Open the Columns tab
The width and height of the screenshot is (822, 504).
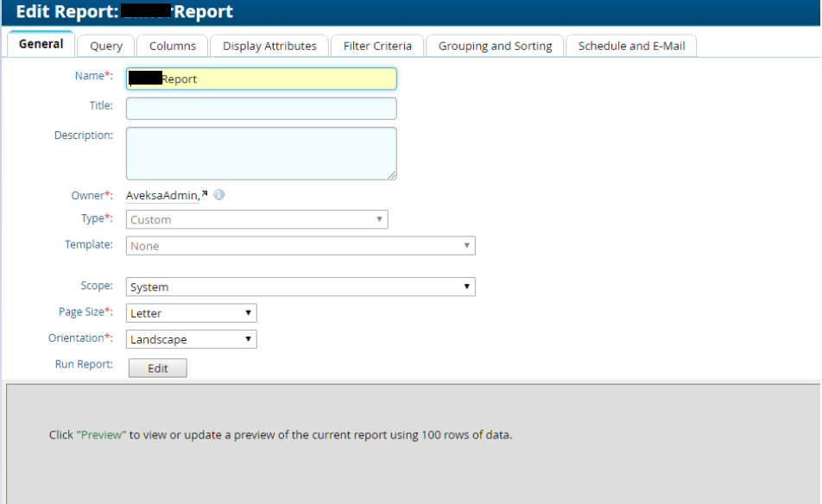pyautogui.click(x=173, y=47)
